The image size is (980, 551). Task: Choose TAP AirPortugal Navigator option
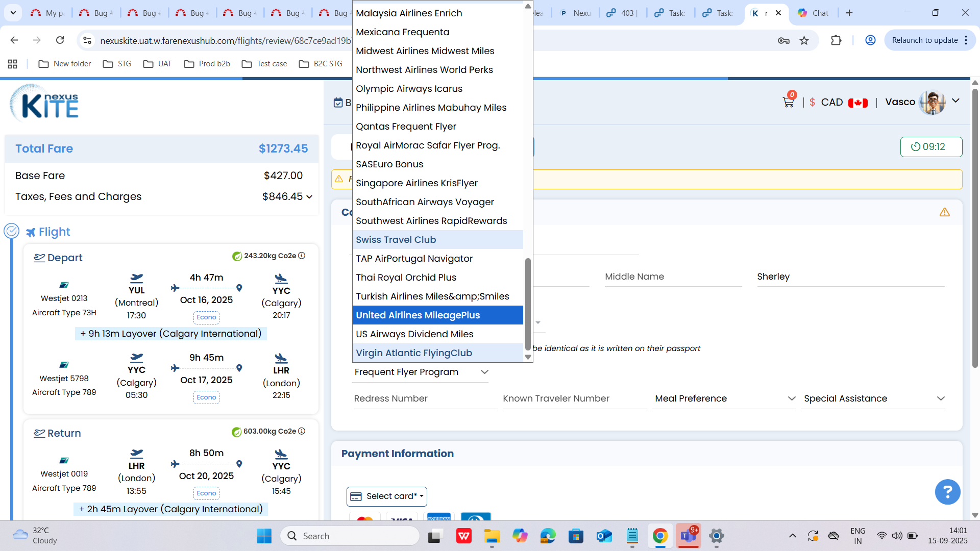(x=437, y=259)
